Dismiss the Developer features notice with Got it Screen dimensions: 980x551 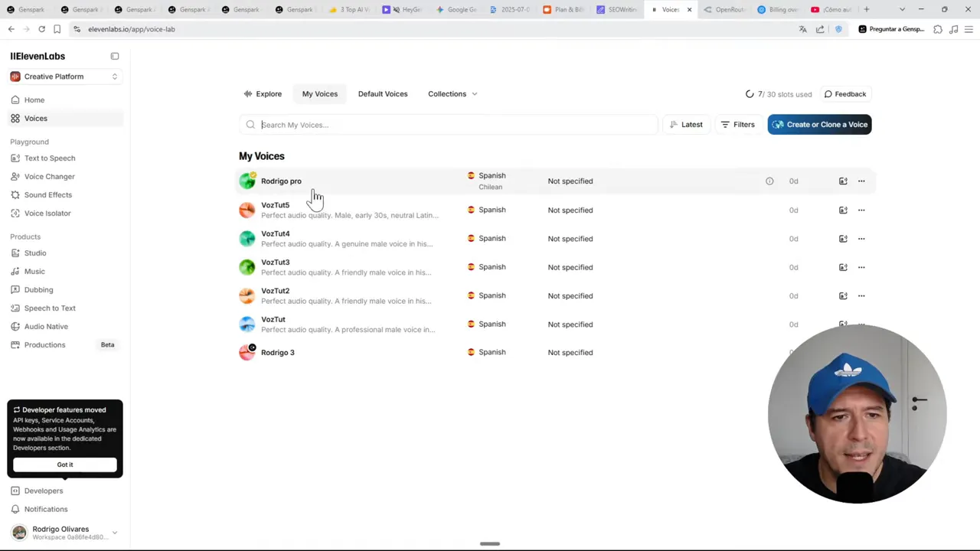coord(64,465)
